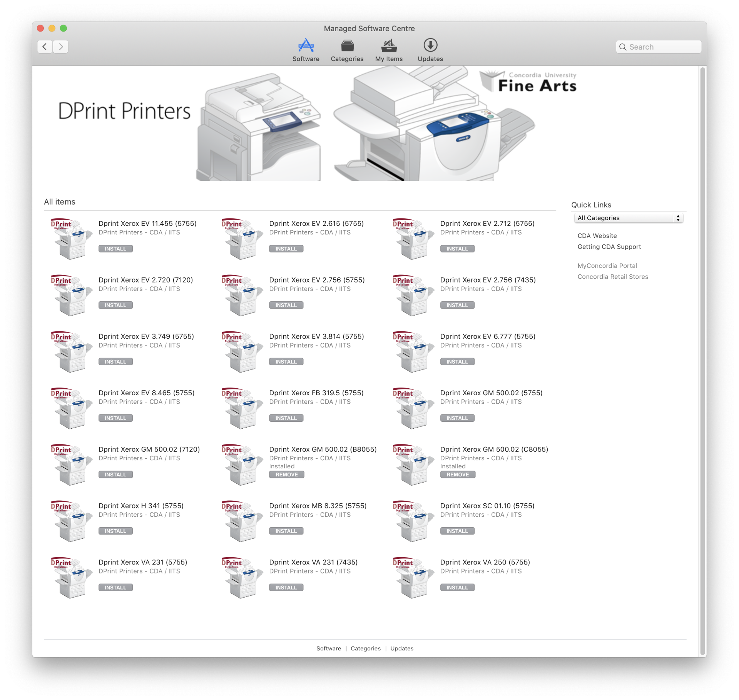
Task: Click the printer icon for Dprint Xerox MB 8.325 (5755)
Action: [242, 521]
